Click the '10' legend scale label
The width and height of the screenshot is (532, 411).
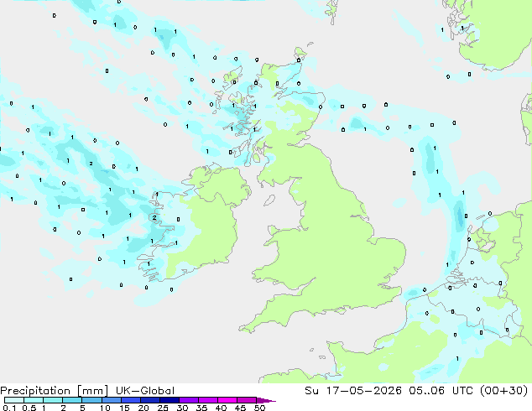coord(105,408)
